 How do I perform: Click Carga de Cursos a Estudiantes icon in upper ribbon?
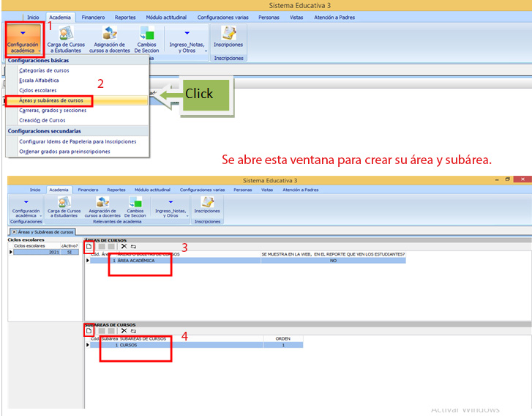[66, 39]
